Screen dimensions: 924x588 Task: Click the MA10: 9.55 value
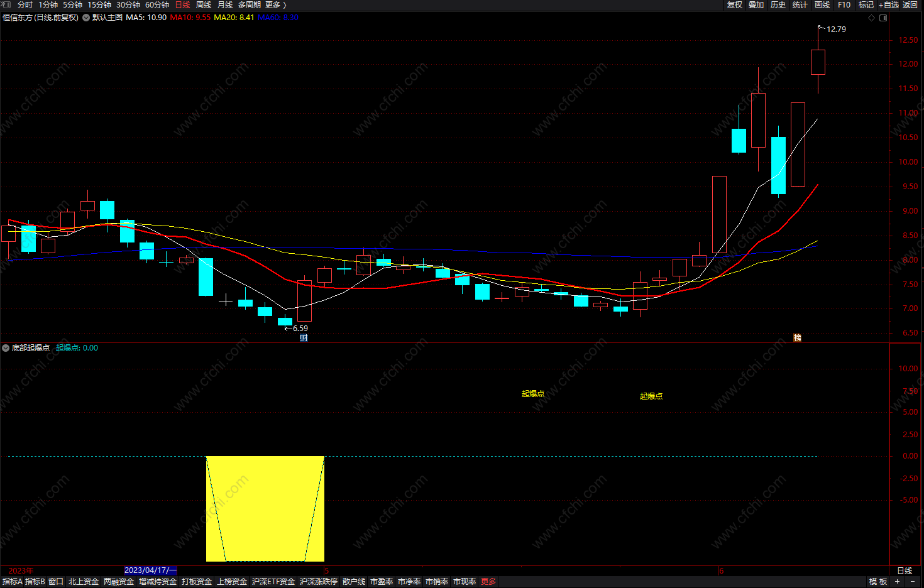tap(190, 18)
